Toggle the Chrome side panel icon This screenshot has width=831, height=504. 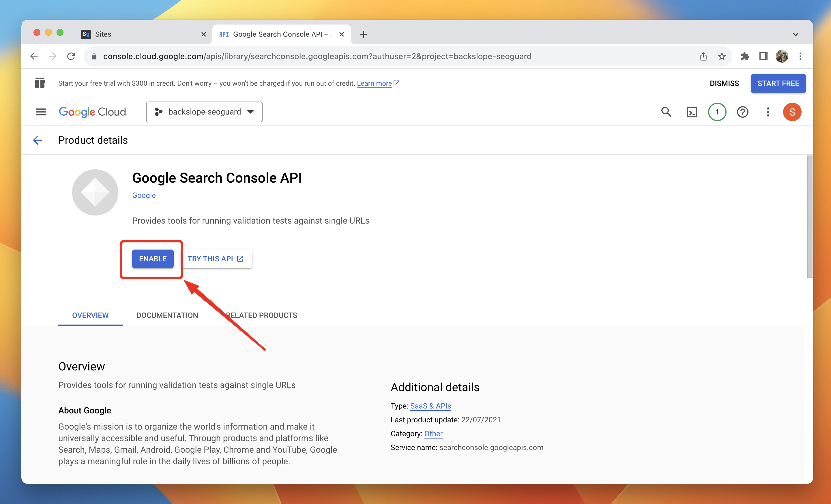(x=763, y=56)
